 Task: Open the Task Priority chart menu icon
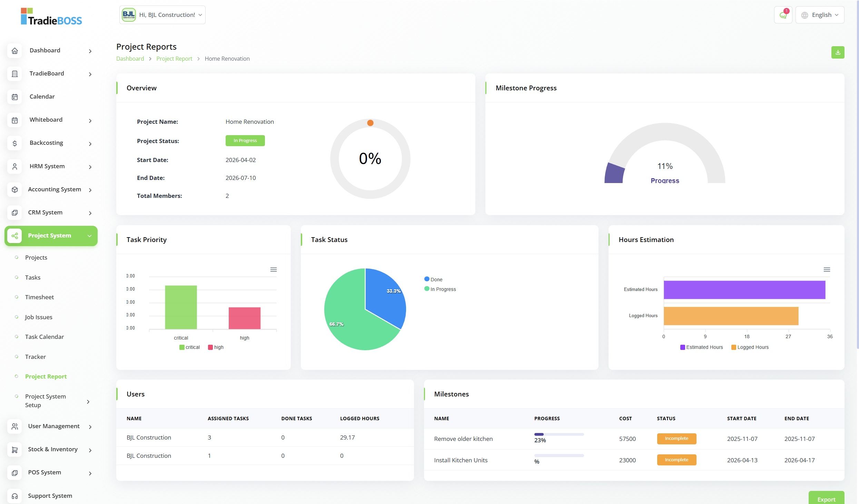[x=273, y=270]
